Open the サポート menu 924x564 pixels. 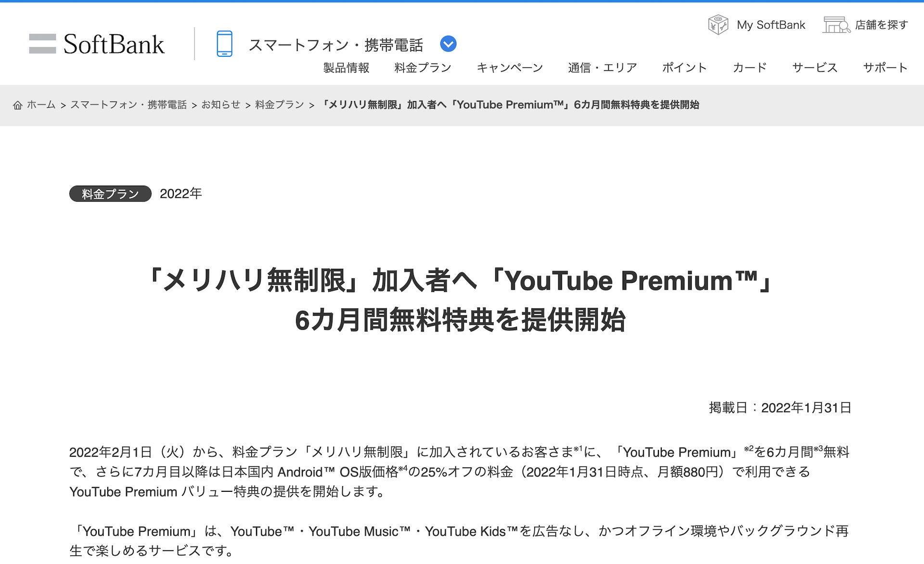click(x=885, y=68)
